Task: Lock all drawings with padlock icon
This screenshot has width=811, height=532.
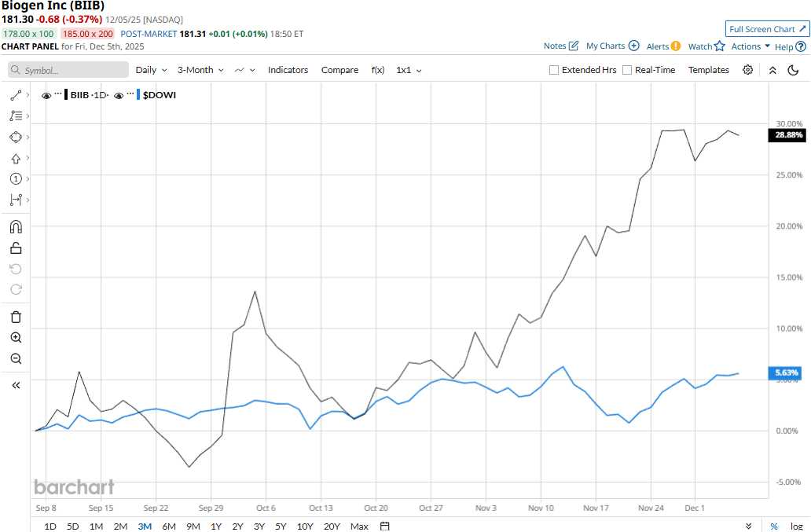Action: 16,248
